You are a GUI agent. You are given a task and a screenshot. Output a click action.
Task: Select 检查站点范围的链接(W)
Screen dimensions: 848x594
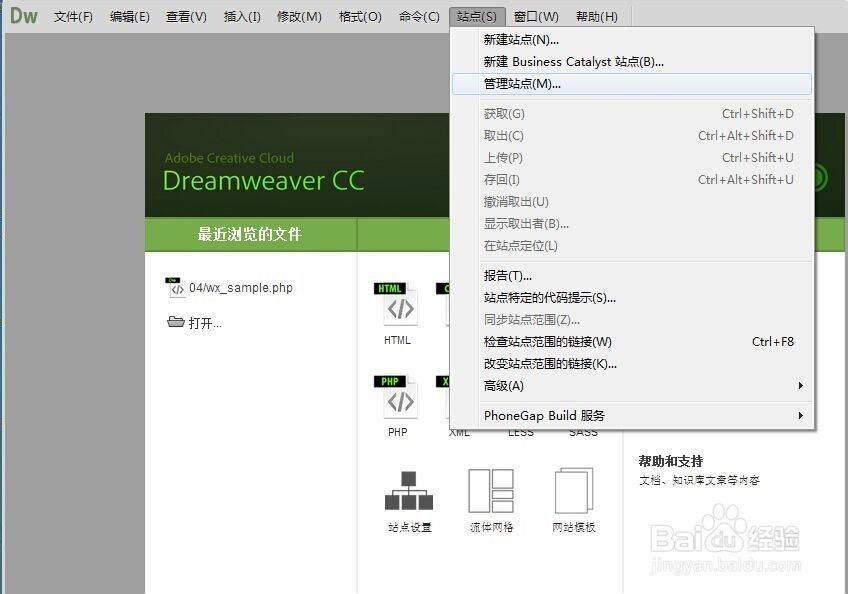pos(632,342)
